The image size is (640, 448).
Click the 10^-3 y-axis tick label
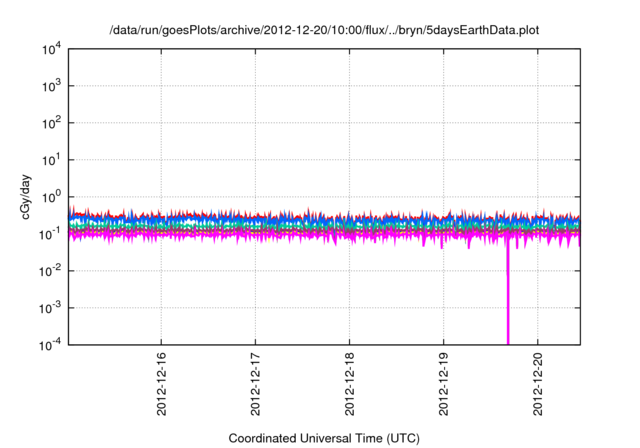coord(50,308)
